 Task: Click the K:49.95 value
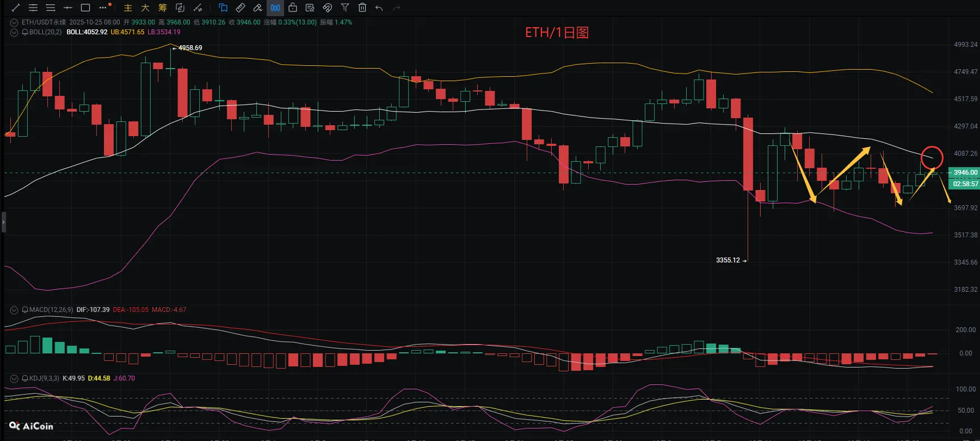coord(73,378)
